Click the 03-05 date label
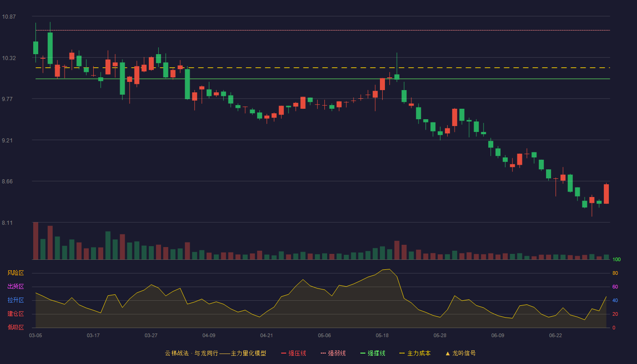Image resolution: width=637 pixels, height=364 pixels. 35,335
